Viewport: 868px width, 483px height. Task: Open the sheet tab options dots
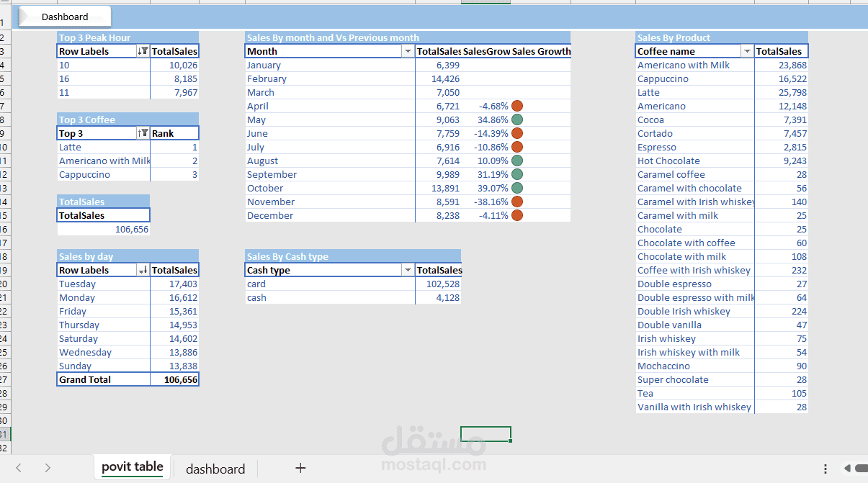click(826, 469)
